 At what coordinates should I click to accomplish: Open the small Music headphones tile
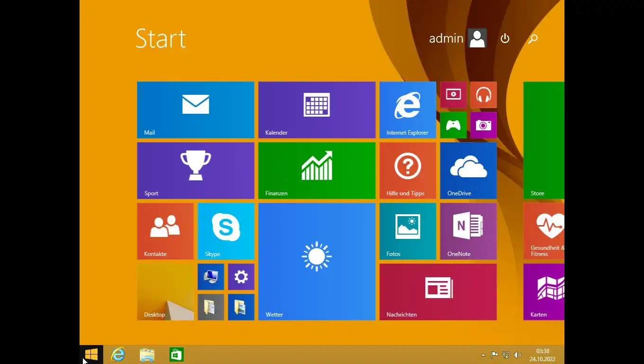click(x=483, y=95)
